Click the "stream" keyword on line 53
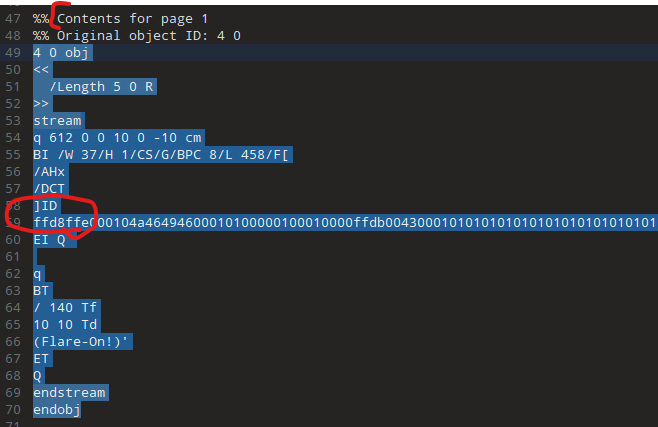 click(x=58, y=120)
